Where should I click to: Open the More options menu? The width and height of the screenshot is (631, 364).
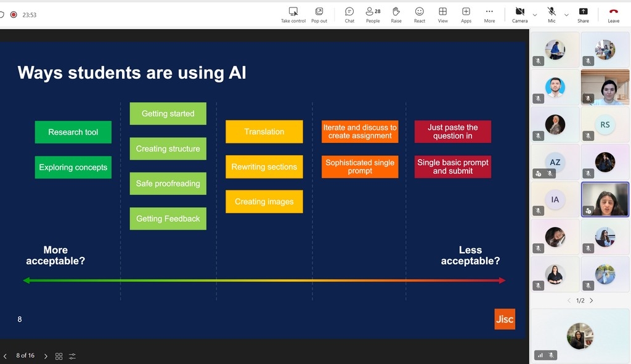489,14
